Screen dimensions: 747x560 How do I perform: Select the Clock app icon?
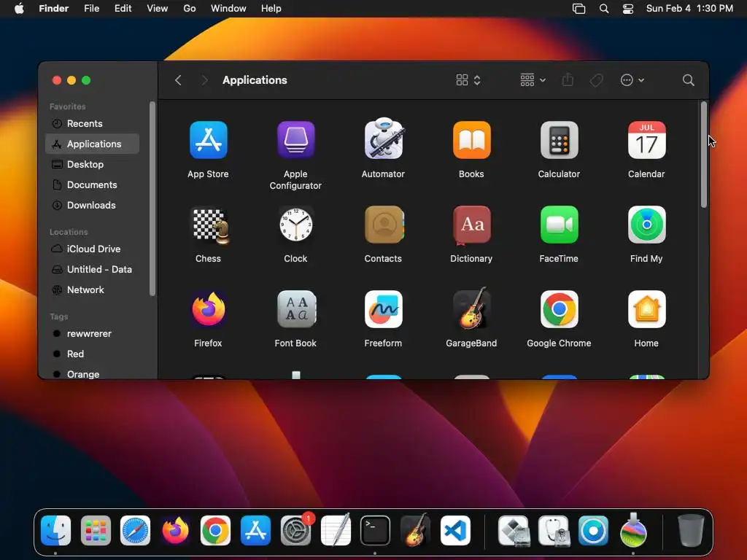pyautogui.click(x=296, y=225)
